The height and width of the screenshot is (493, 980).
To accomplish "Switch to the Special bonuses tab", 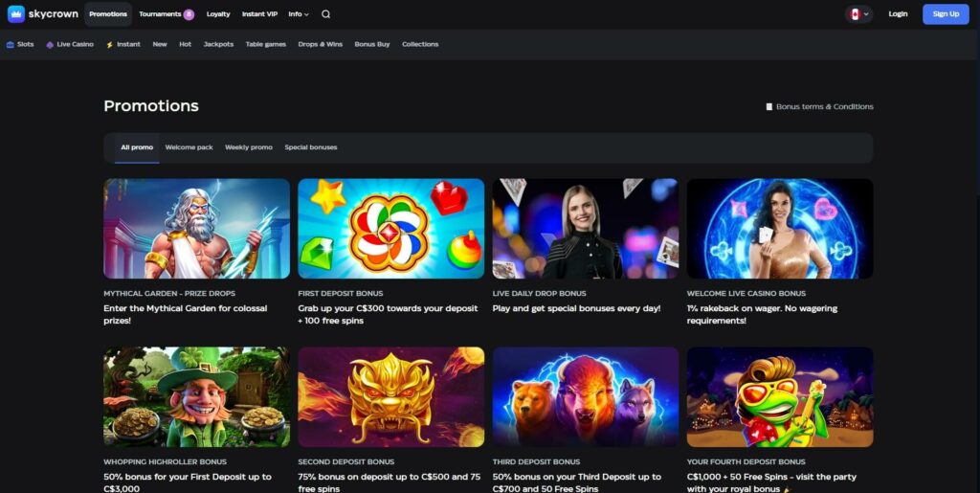I will click(x=311, y=147).
